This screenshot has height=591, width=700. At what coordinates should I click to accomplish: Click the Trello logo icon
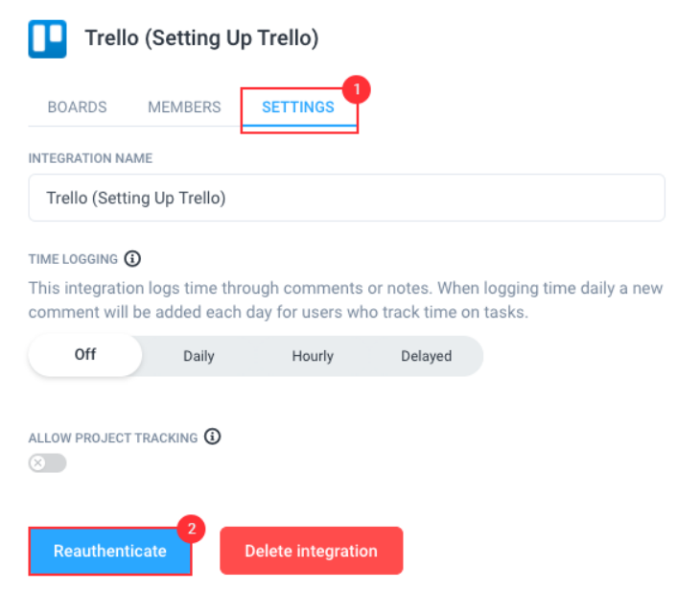pyautogui.click(x=47, y=39)
